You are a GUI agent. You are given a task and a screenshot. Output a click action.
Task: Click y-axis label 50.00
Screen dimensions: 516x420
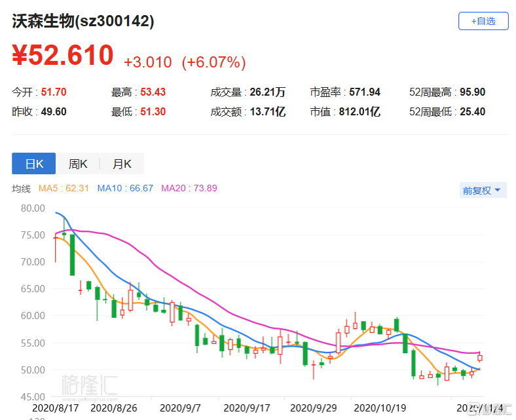point(33,370)
